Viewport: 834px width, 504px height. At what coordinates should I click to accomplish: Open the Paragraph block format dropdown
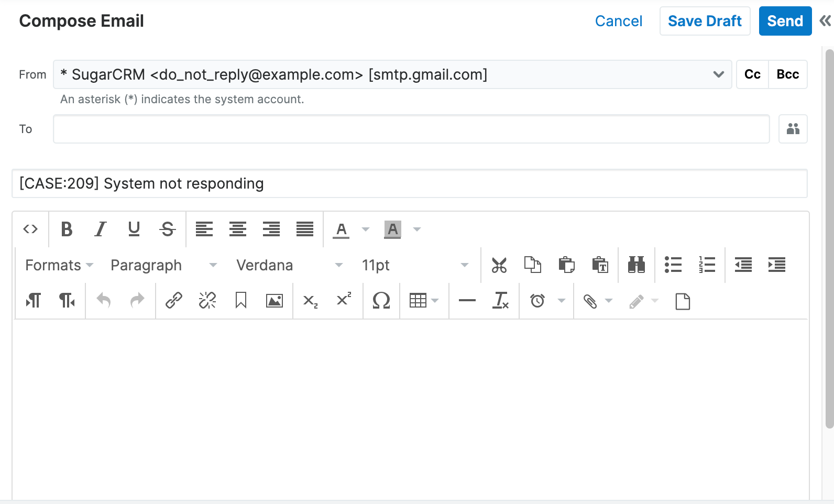(163, 265)
